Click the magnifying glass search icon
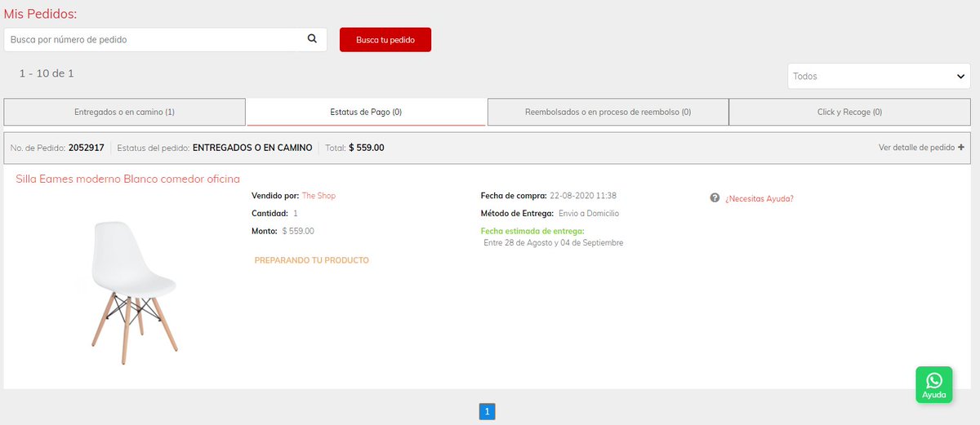The height and width of the screenshot is (425, 980). click(312, 39)
